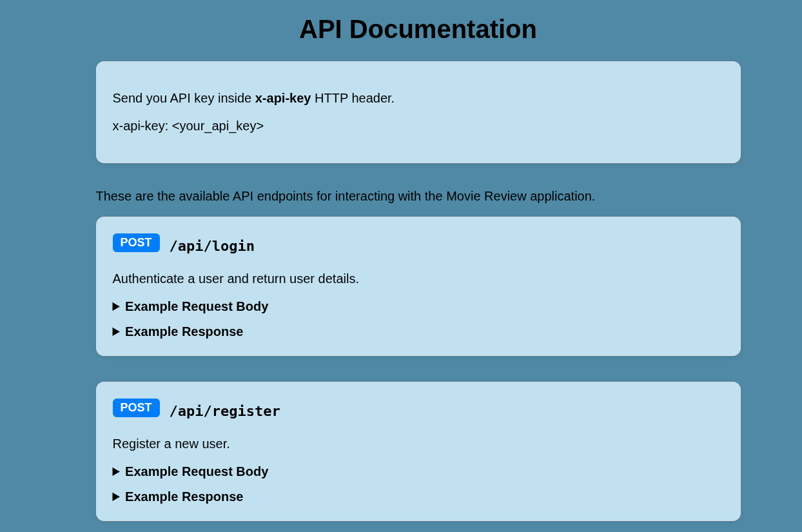Click the 'Register a new user.' description
Screen dimensions: 802x532
pyautogui.click(x=171, y=444)
